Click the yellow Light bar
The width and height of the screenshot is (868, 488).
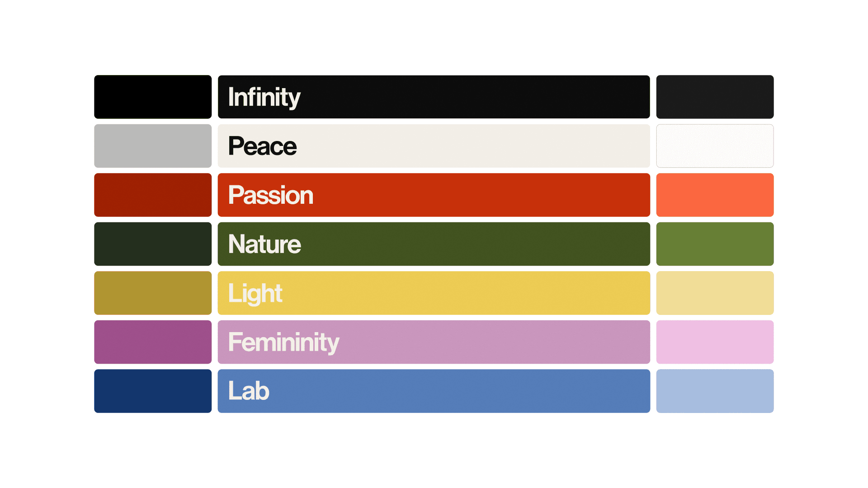434,293
